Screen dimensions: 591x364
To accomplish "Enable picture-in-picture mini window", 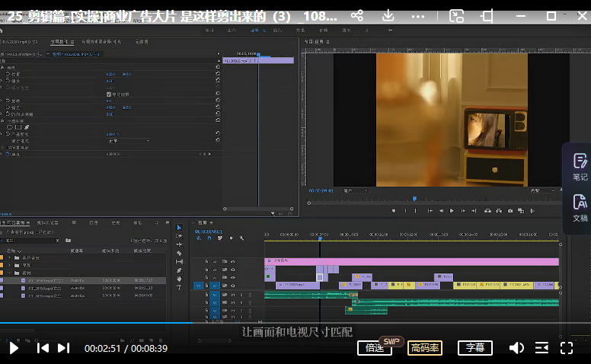I will [457, 16].
